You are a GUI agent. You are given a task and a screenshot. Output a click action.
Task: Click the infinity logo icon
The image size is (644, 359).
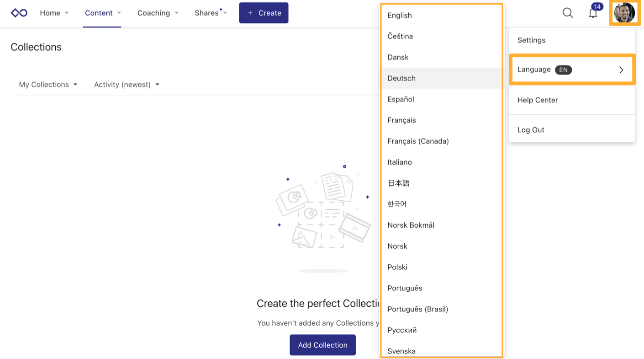tap(19, 13)
